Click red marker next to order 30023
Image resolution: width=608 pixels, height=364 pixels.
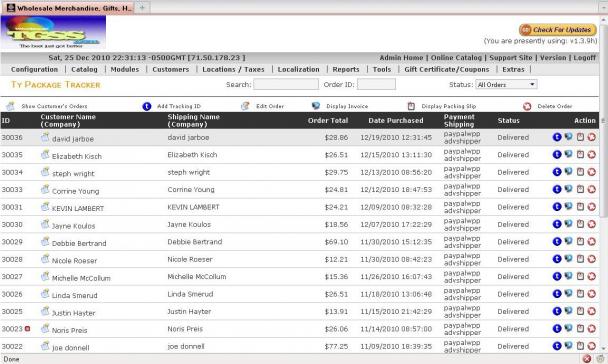27,329
